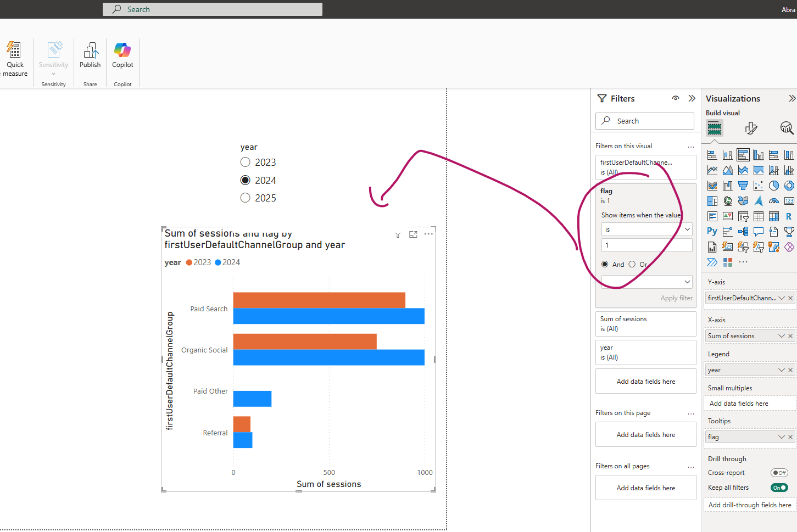The height and width of the screenshot is (532, 797).
Task: Choose the clustered column chart visual
Action: (759, 155)
